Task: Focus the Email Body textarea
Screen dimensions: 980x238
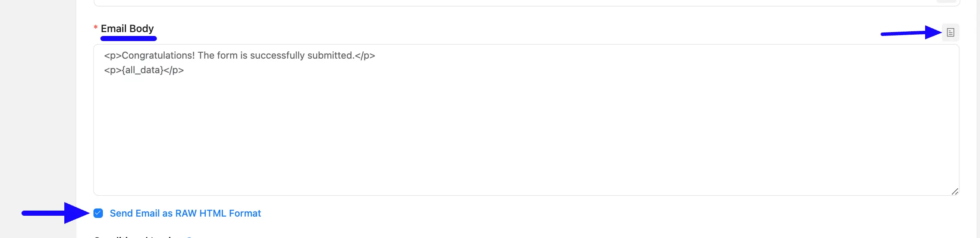Action: point(526,120)
